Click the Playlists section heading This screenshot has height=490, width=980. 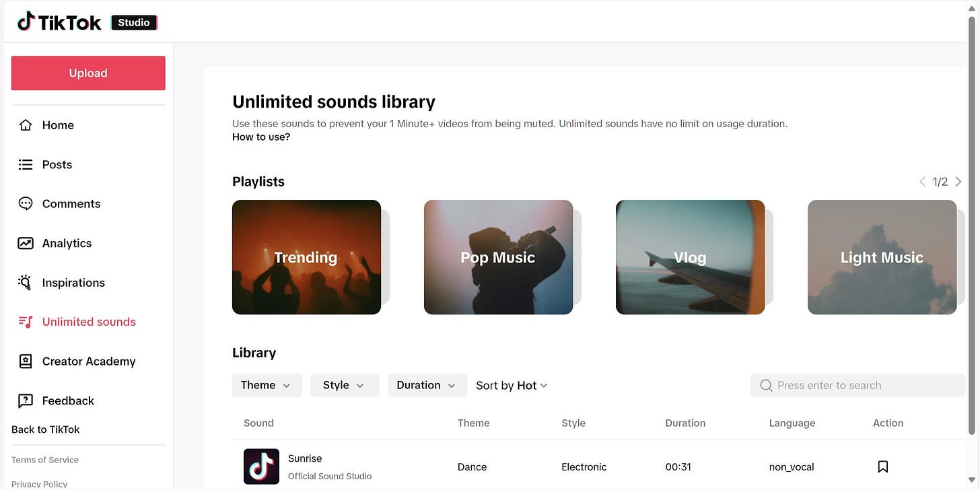click(258, 182)
